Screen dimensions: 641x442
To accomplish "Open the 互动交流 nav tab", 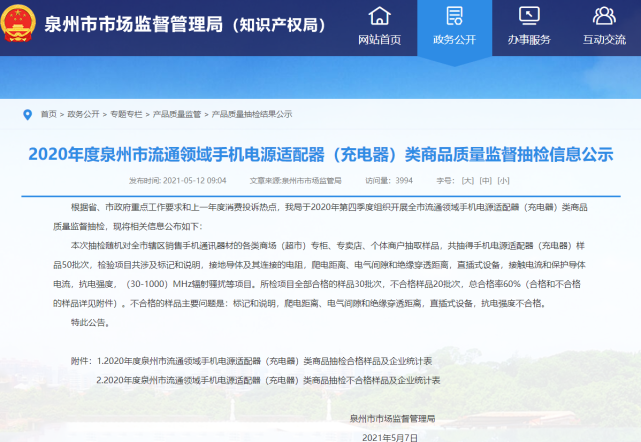I will pyautogui.click(x=604, y=28).
